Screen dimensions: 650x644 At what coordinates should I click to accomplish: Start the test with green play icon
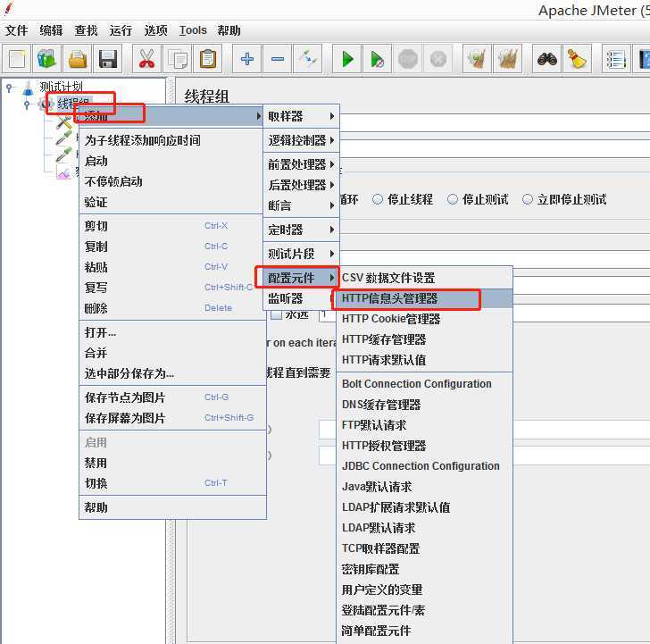pyautogui.click(x=347, y=59)
